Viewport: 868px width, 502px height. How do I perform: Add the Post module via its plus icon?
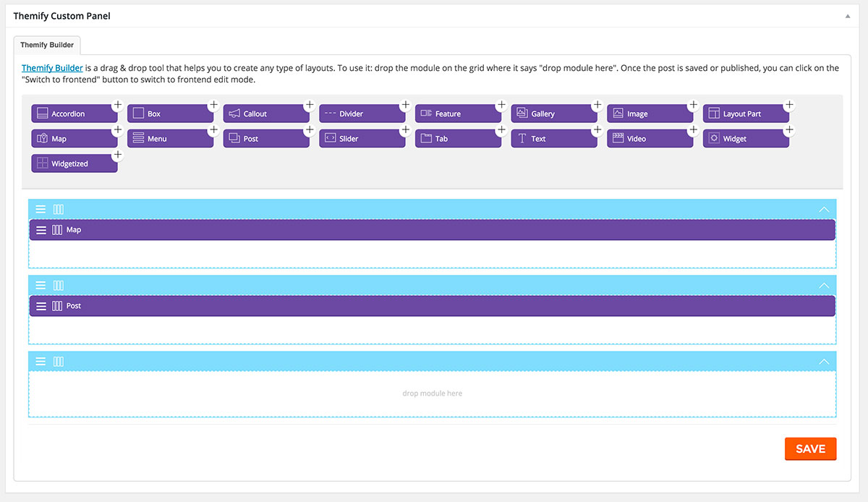(310, 129)
